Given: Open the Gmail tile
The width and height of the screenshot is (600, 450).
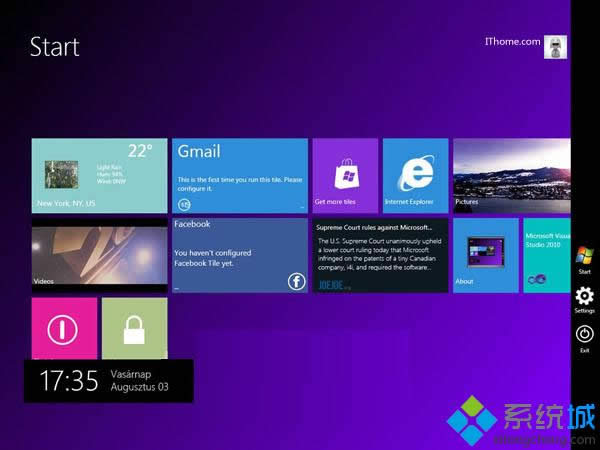Looking at the screenshot, I should (x=240, y=176).
